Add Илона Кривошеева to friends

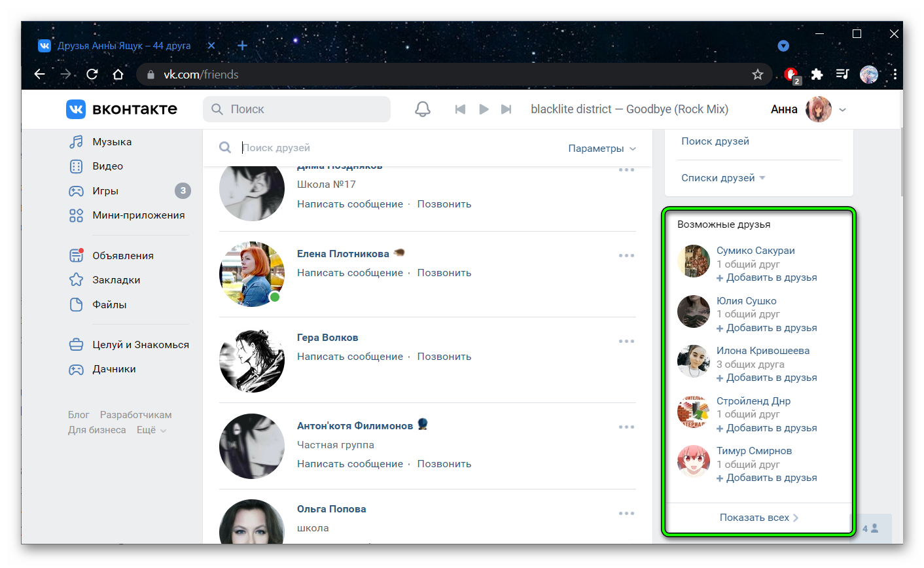click(x=767, y=378)
